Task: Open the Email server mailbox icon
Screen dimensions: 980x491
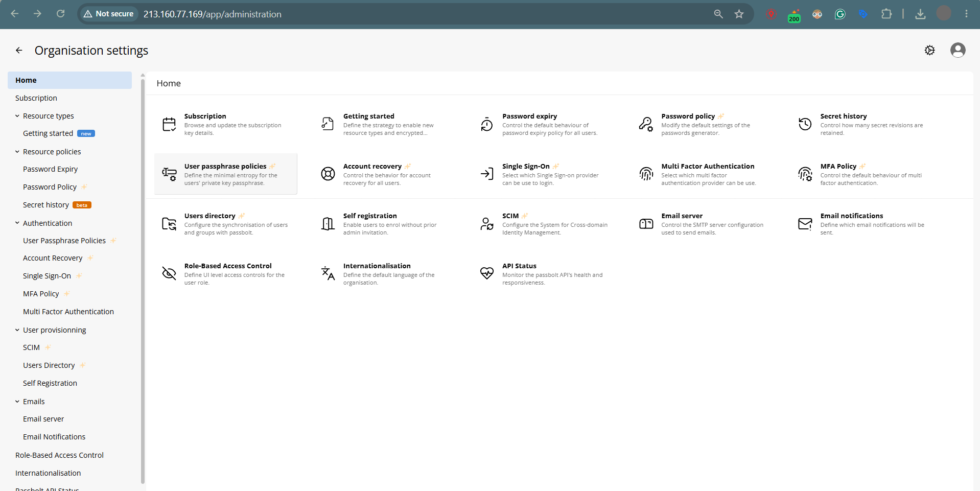Action: click(646, 223)
